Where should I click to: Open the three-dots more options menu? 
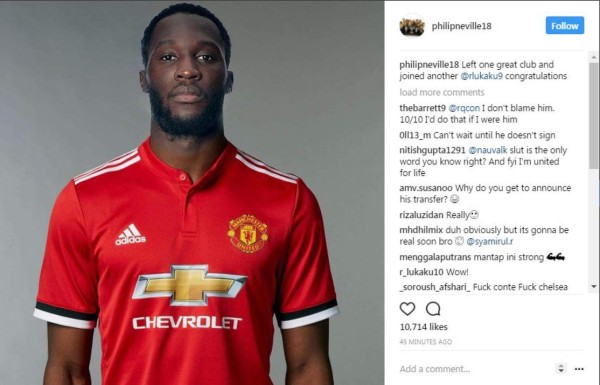(x=579, y=369)
